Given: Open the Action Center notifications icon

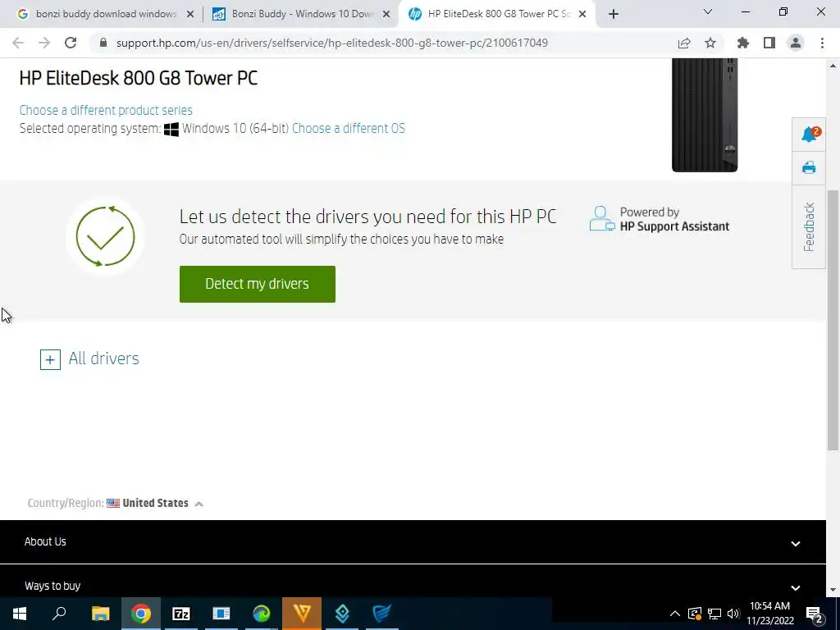Looking at the screenshot, I should tap(815, 614).
